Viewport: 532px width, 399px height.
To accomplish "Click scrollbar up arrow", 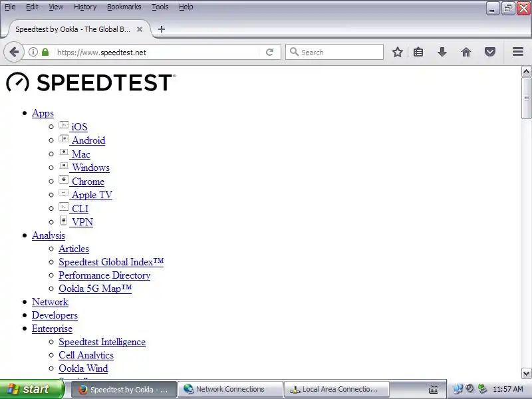I will tap(526, 72).
